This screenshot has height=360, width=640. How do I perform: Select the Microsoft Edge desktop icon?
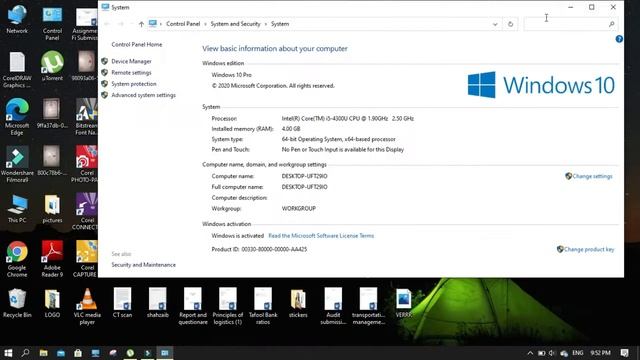(17, 117)
